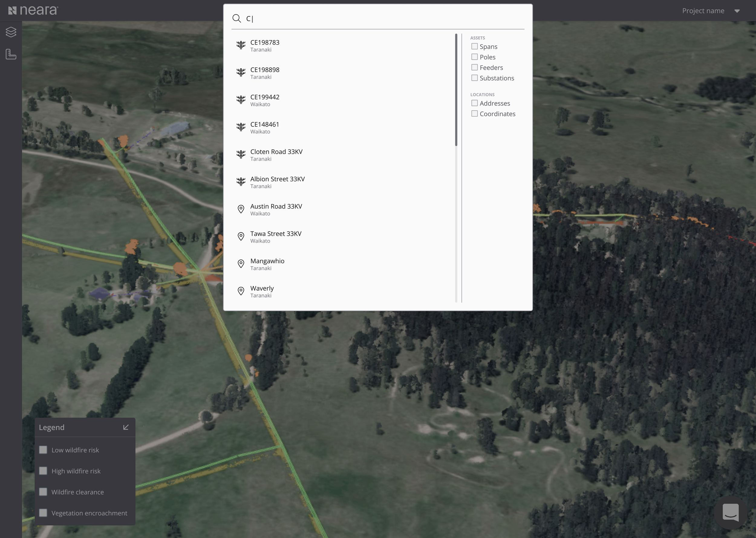Click the search results scrollbar

(456, 90)
